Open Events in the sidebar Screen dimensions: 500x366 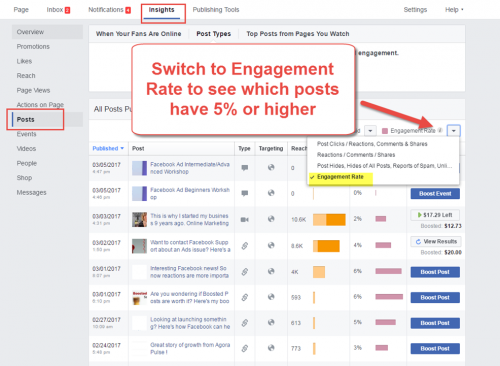click(27, 134)
